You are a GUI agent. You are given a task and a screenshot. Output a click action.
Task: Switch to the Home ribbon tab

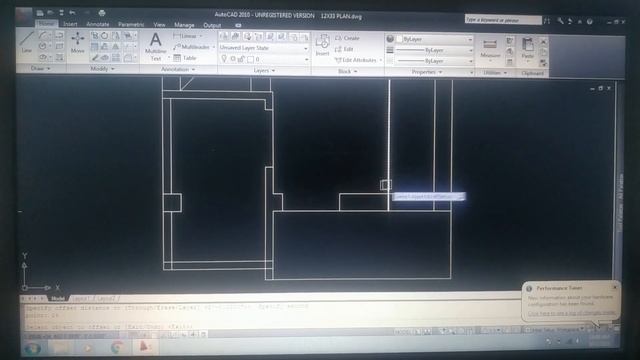[x=46, y=24]
